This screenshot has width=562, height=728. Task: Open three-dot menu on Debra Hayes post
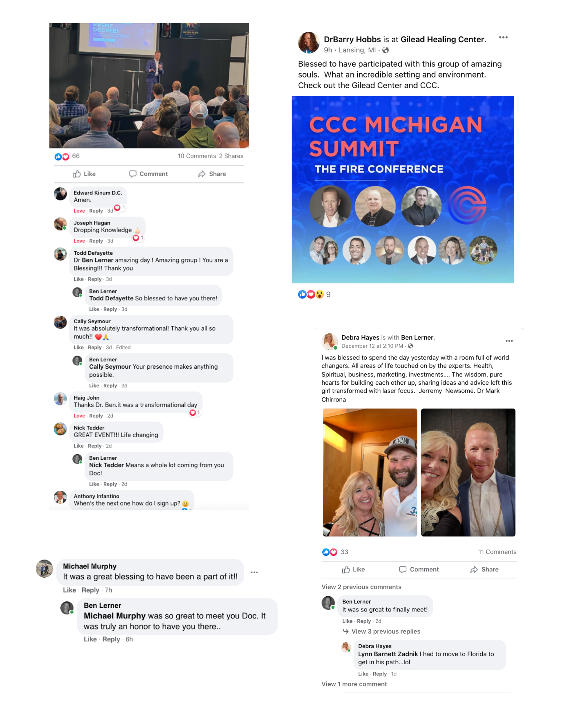click(x=509, y=341)
